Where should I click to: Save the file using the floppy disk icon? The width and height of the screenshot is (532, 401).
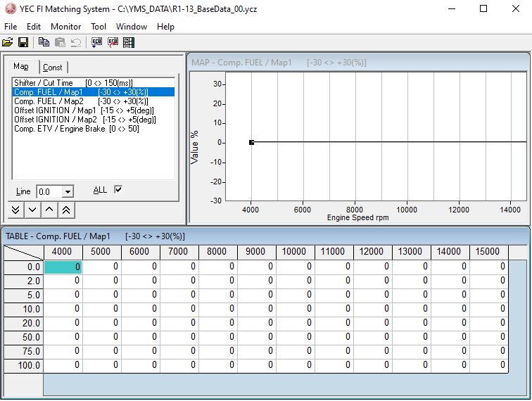pyautogui.click(x=23, y=42)
